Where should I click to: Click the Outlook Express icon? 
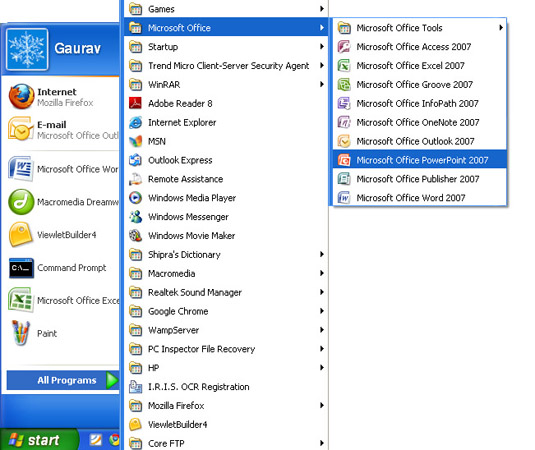coord(135,160)
